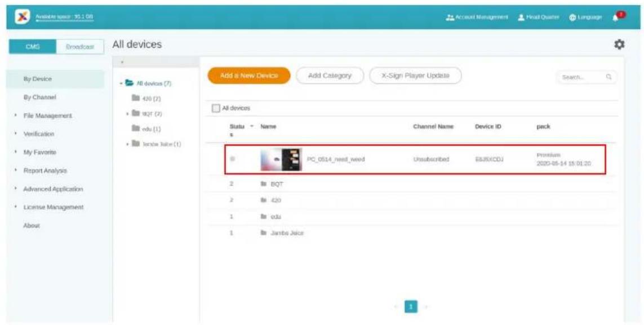Click the PC_0514_need_weed device name
This screenshot has width=644, height=325.
tap(336, 160)
